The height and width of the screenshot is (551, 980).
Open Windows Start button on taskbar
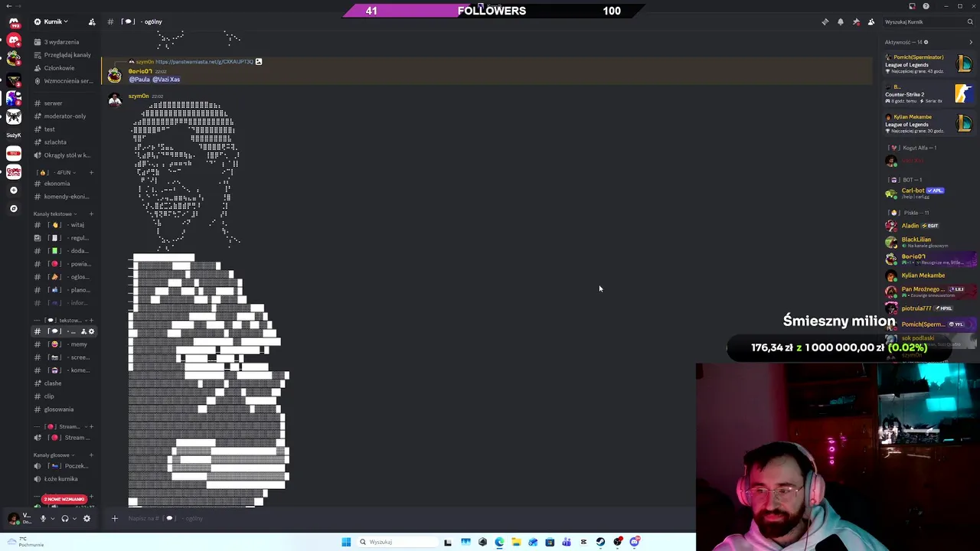pos(346,542)
